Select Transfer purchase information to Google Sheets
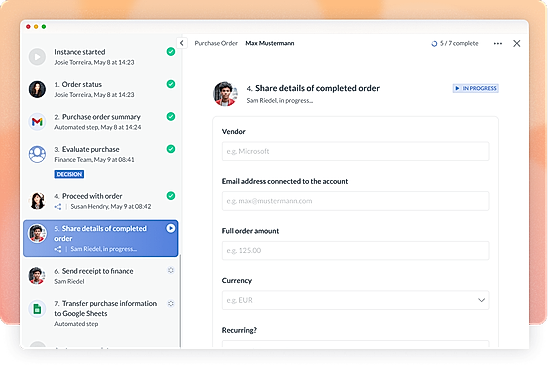This screenshot has height=368, width=548. click(x=101, y=313)
